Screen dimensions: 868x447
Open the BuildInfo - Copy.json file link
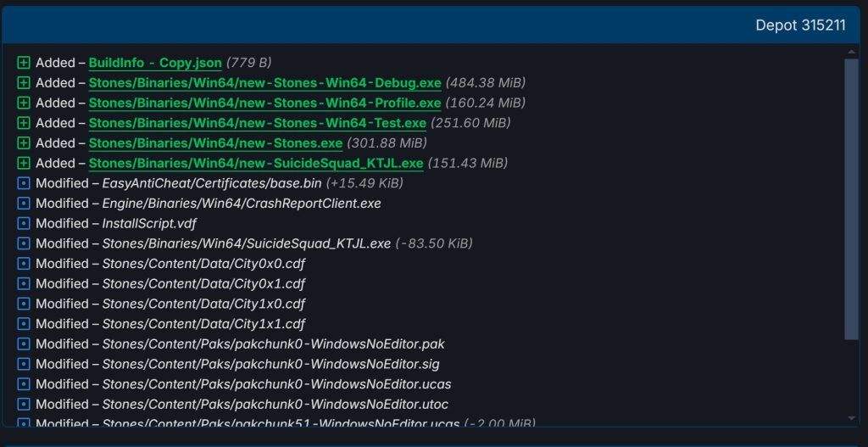(155, 63)
